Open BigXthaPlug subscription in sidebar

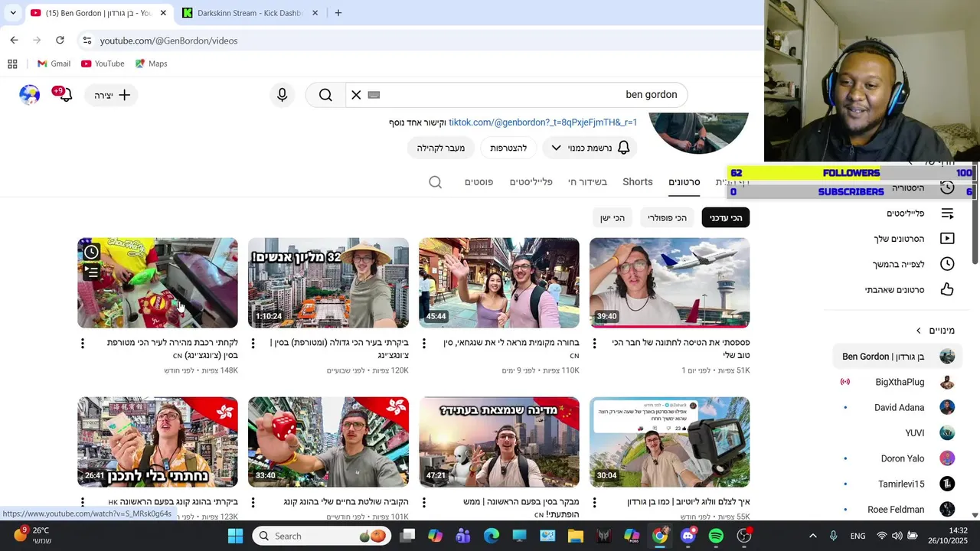click(899, 382)
